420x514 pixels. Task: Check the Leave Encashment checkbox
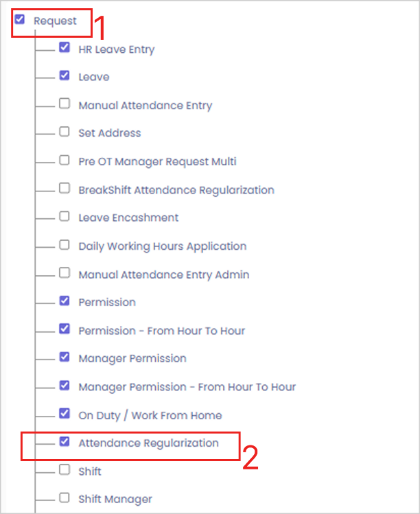coord(65,217)
